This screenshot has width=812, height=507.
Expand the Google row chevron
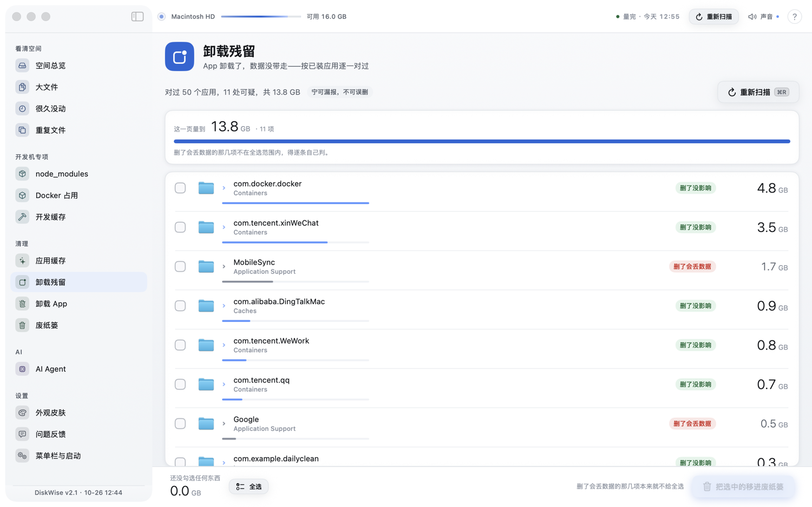pyautogui.click(x=224, y=423)
